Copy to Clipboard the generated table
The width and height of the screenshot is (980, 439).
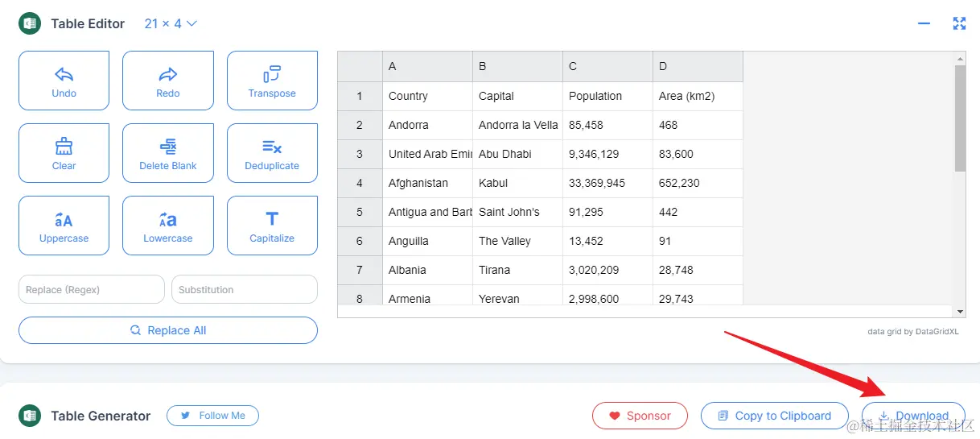pos(774,416)
